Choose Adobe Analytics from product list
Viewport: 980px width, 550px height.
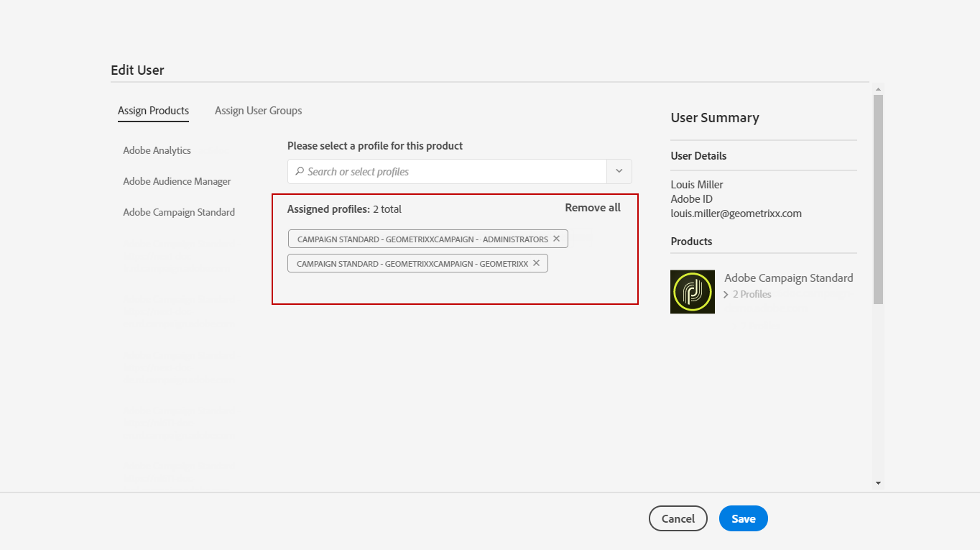click(x=157, y=150)
